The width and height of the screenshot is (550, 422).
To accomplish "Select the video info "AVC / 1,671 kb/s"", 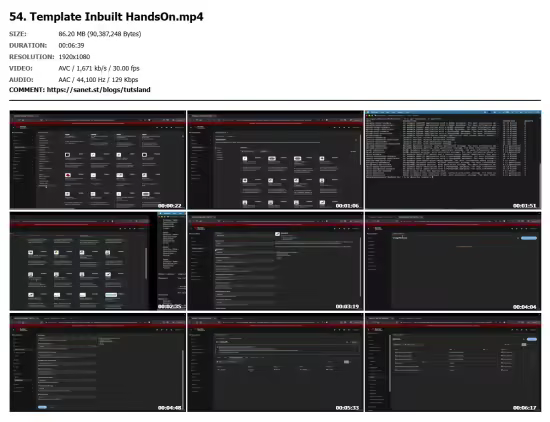I will (x=82, y=68).
